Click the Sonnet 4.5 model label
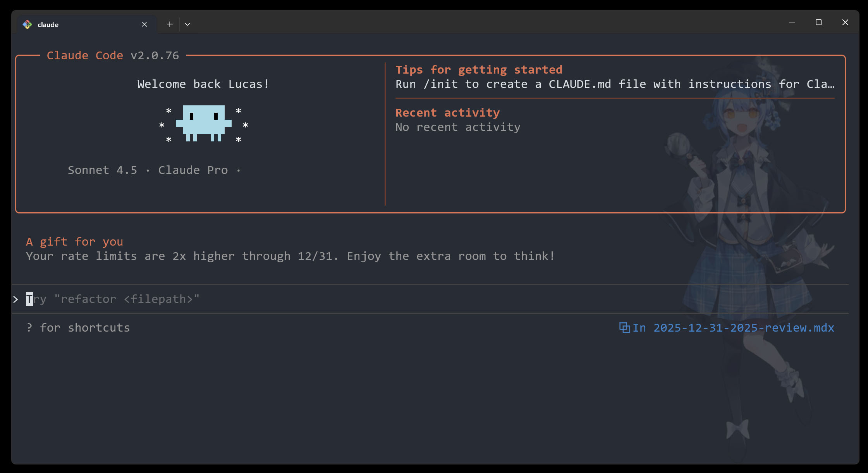This screenshot has width=868, height=473. (x=103, y=170)
